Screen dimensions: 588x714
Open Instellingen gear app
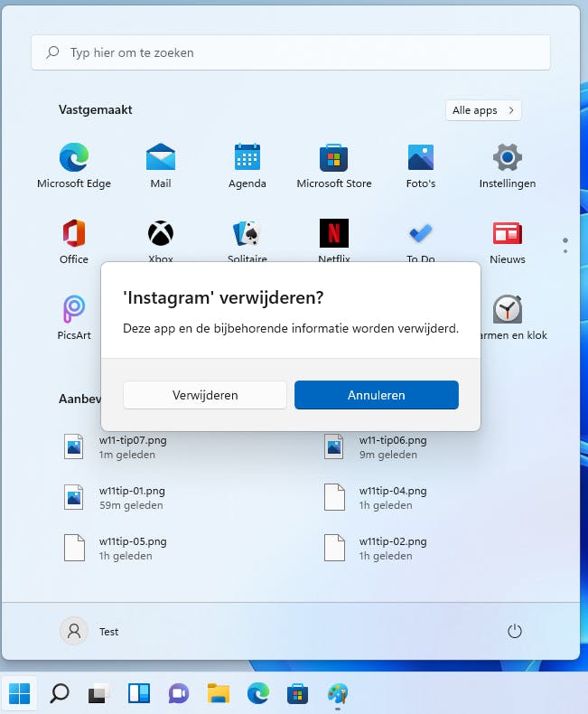tap(508, 165)
